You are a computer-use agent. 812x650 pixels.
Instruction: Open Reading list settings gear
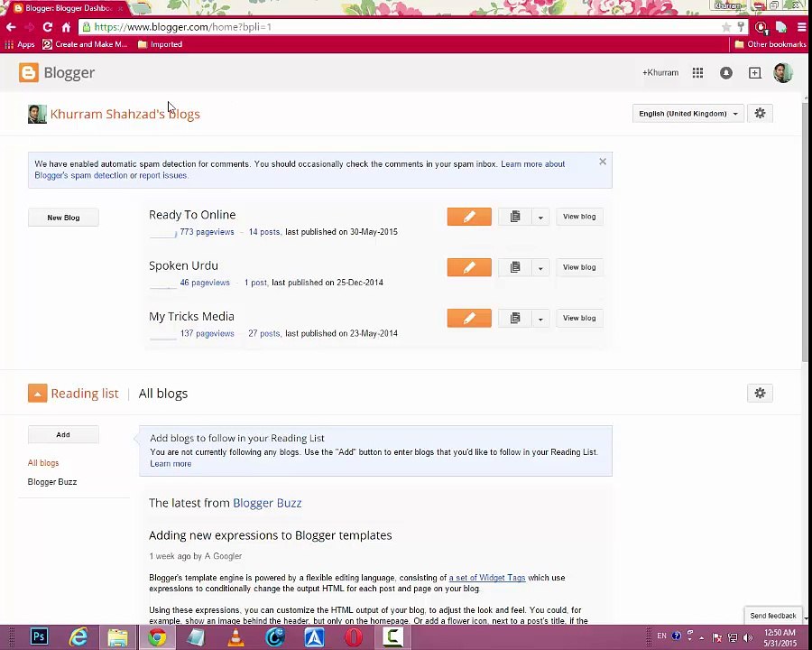(760, 393)
